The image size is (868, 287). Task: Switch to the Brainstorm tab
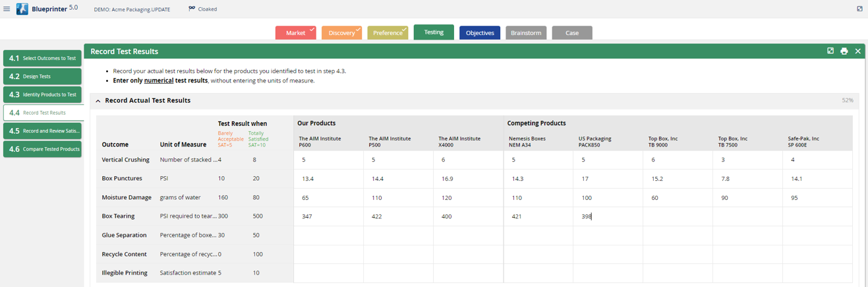pyautogui.click(x=526, y=33)
